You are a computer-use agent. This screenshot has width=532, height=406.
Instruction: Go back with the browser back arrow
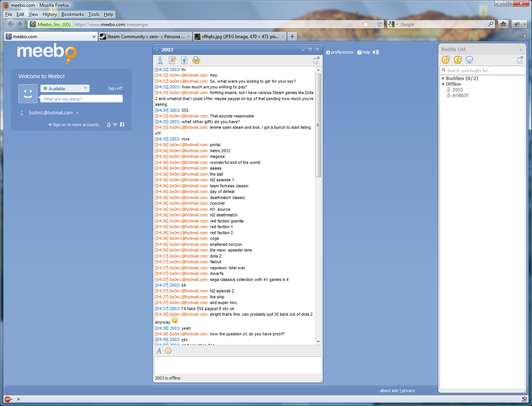coord(11,24)
